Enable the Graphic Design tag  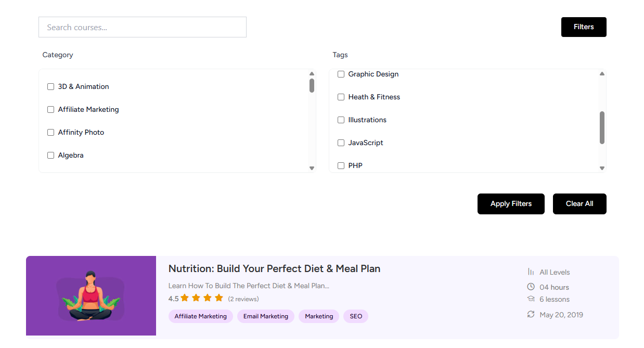pyautogui.click(x=341, y=74)
